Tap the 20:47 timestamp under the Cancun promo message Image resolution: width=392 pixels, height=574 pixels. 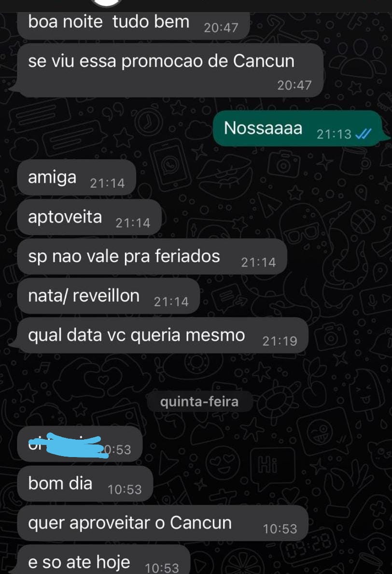[294, 86]
